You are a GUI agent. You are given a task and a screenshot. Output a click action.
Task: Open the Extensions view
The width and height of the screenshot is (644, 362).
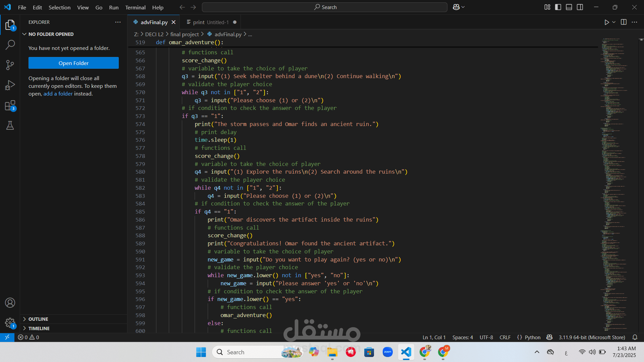click(x=10, y=106)
